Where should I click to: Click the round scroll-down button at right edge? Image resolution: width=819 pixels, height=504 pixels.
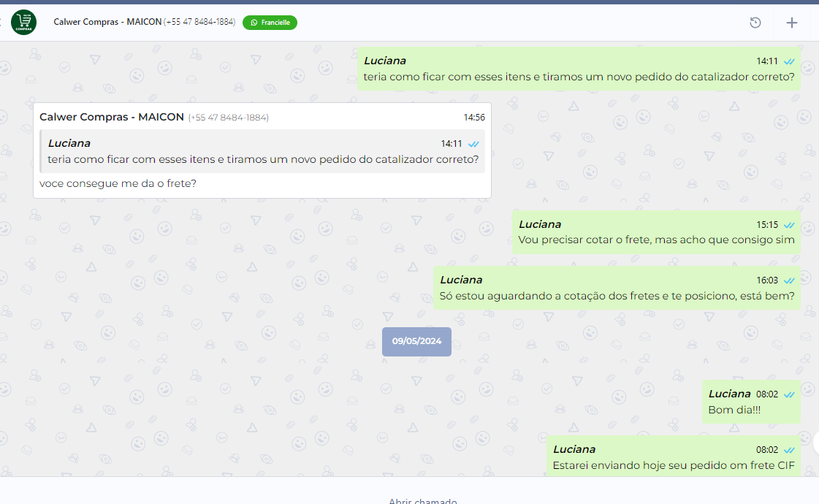tap(815, 442)
